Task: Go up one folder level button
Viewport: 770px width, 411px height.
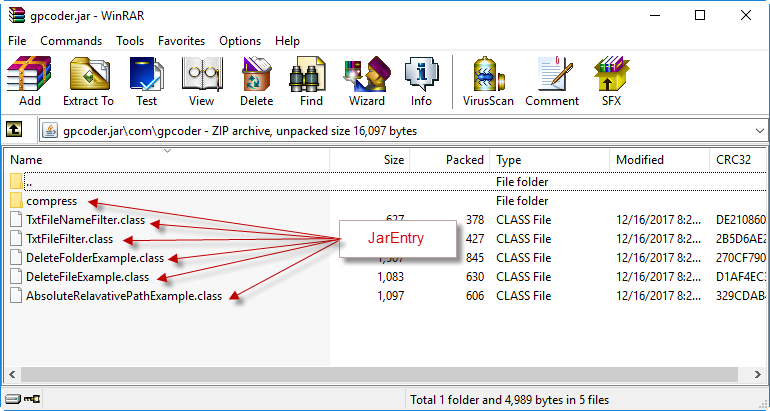Action: click(x=15, y=130)
